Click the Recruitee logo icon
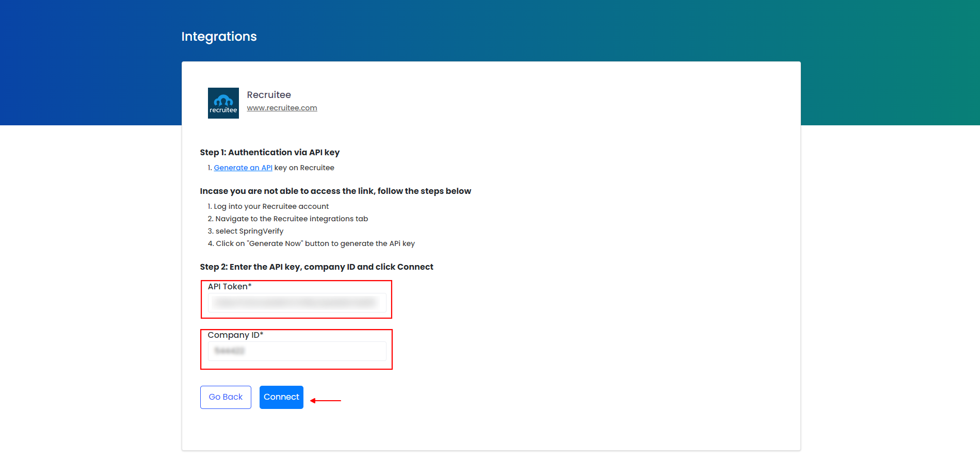 coord(223,103)
